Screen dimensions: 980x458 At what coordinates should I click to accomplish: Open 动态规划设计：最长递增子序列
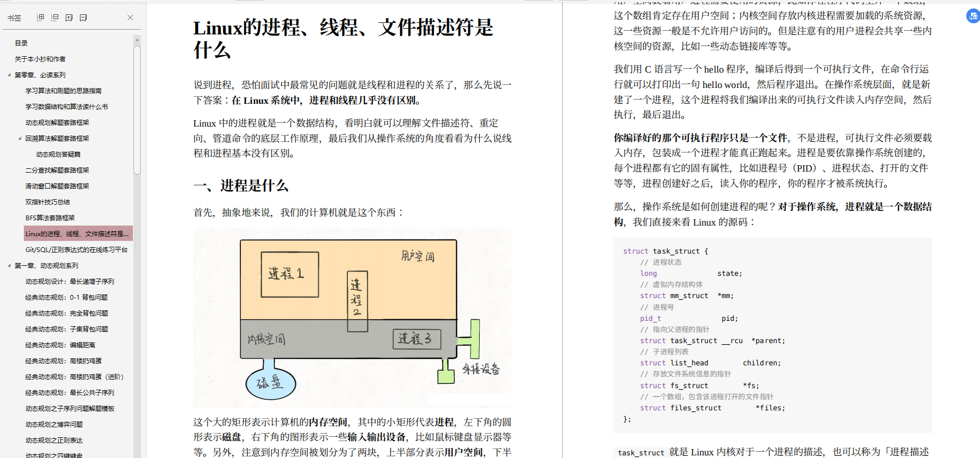click(x=70, y=281)
